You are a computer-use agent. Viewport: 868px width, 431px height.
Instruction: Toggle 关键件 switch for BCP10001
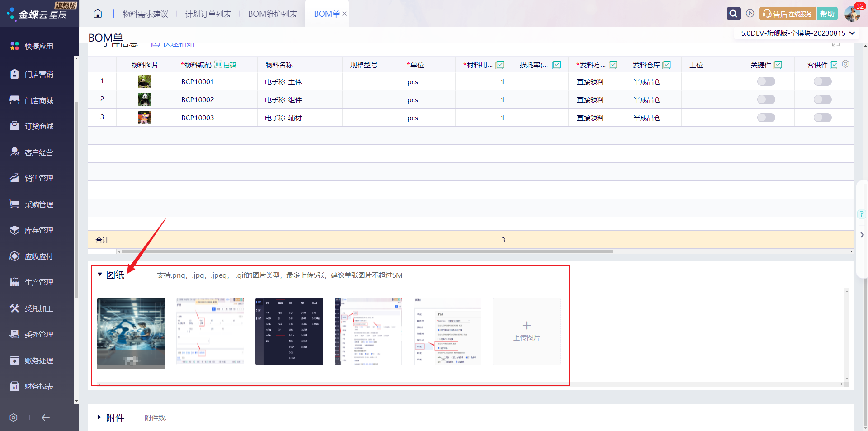pyautogui.click(x=766, y=81)
